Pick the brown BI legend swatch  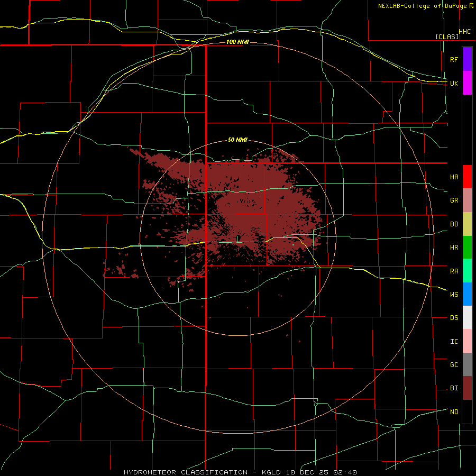tap(467, 388)
